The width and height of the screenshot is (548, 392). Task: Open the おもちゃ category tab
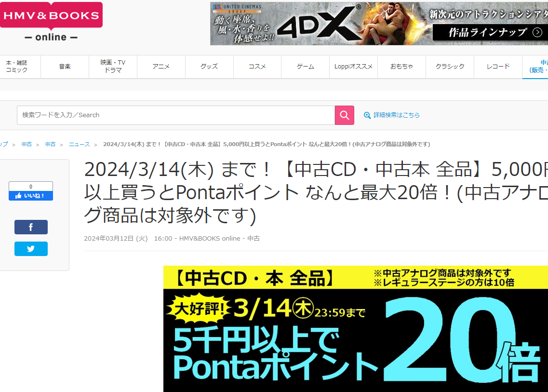click(x=401, y=67)
